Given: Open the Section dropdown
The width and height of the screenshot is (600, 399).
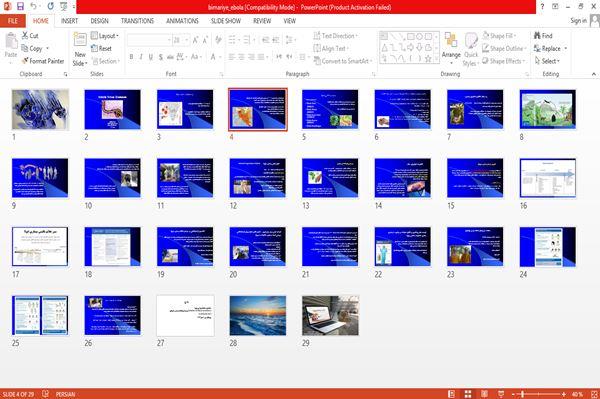Looking at the screenshot, I should pyautogui.click(x=106, y=61).
